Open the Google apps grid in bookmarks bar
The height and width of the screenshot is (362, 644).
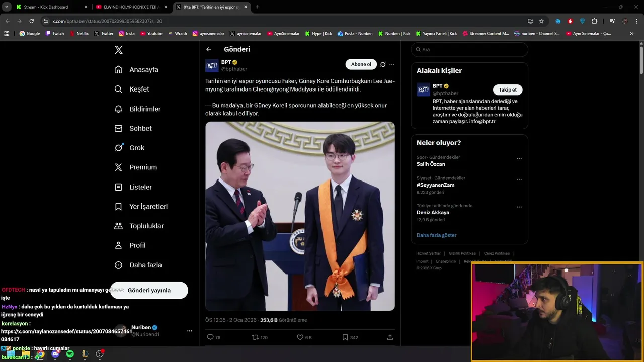click(7, 34)
